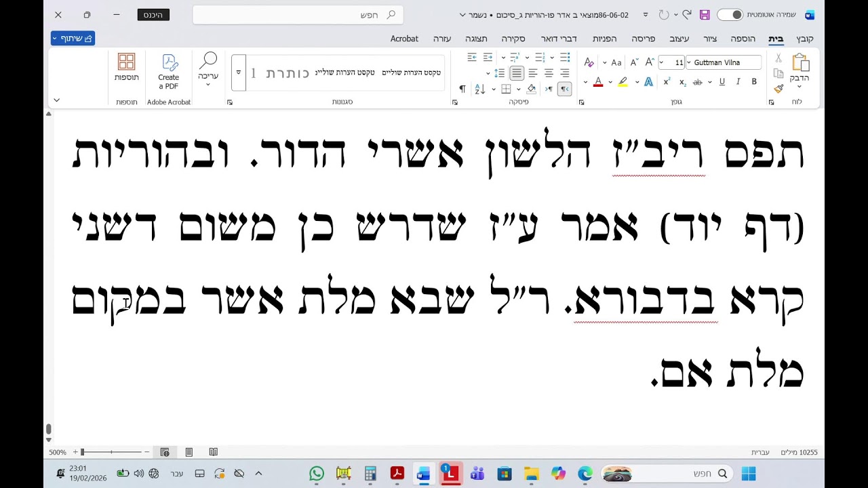
Task: Click Create a PDF button
Action: (168, 72)
